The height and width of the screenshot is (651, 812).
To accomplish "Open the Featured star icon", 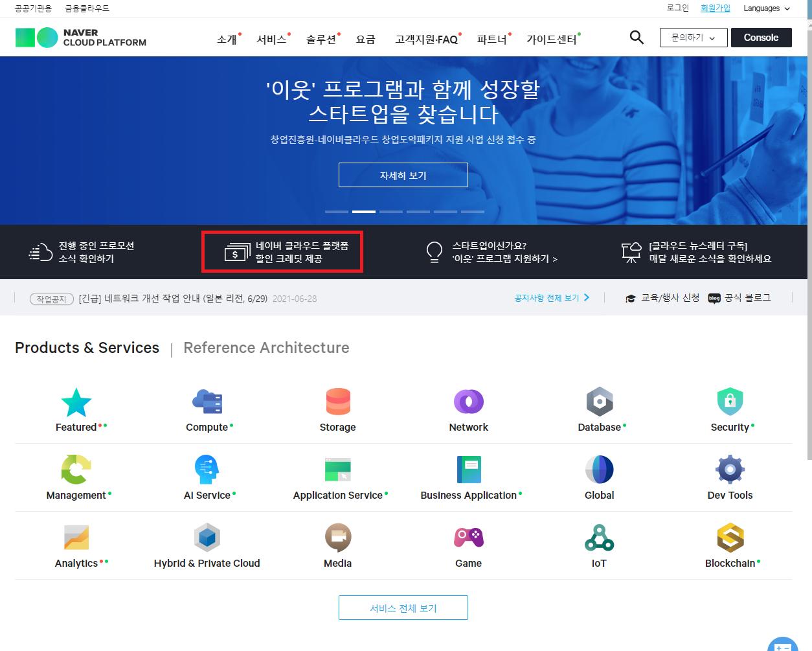I will (76, 402).
